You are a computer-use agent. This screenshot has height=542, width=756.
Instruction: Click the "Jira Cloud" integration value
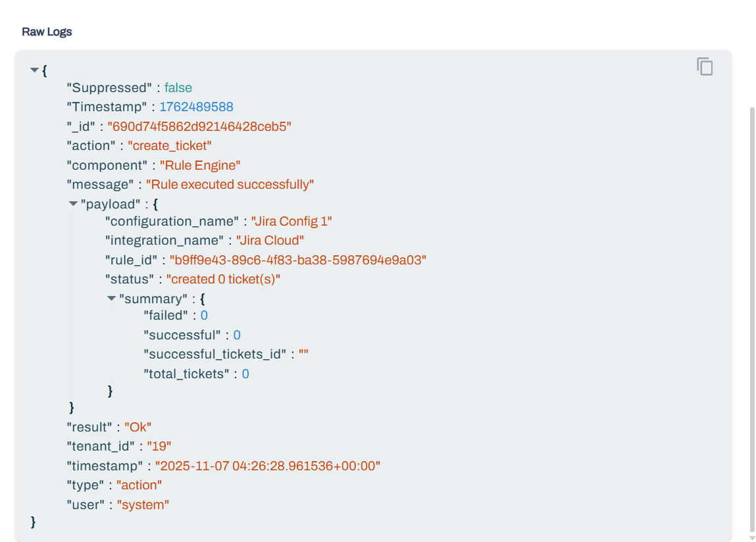pos(270,241)
